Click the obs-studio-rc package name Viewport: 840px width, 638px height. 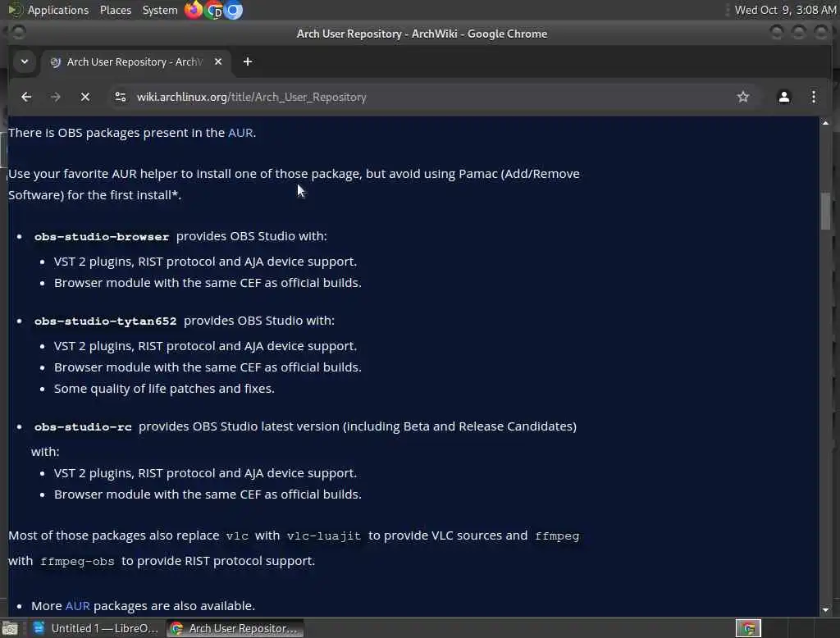point(83,427)
